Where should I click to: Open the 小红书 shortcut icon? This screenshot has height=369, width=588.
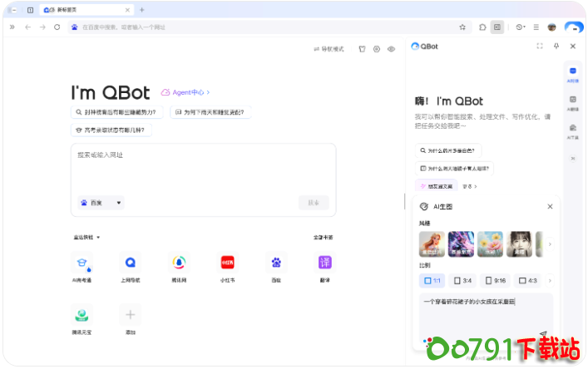tap(227, 263)
